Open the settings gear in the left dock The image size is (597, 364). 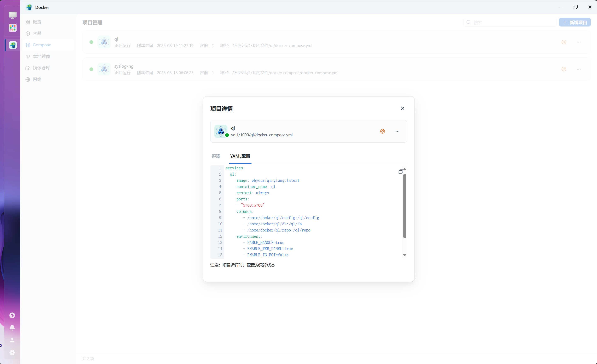click(x=12, y=353)
